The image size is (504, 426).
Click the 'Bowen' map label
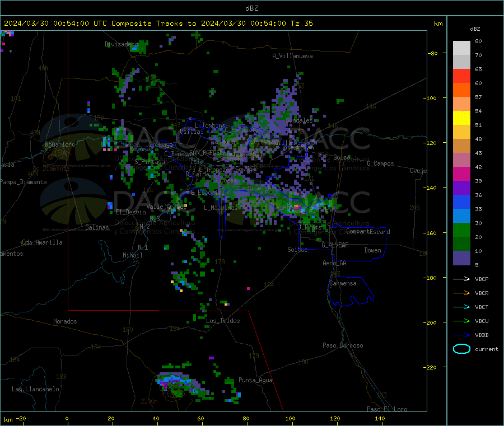[x=372, y=250]
